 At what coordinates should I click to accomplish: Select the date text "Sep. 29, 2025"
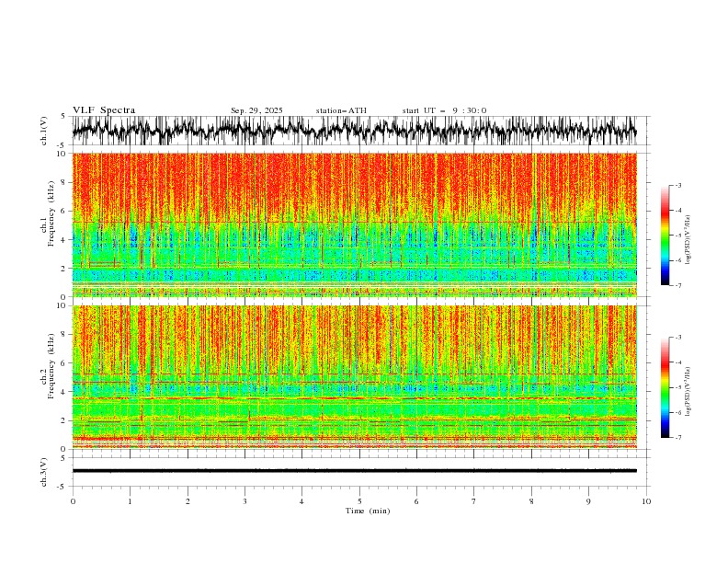click(256, 110)
